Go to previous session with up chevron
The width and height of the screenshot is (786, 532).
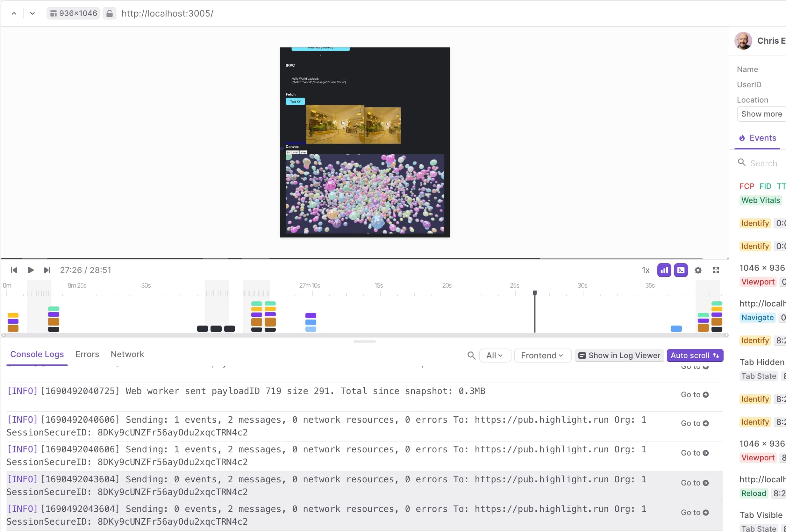coord(14,13)
